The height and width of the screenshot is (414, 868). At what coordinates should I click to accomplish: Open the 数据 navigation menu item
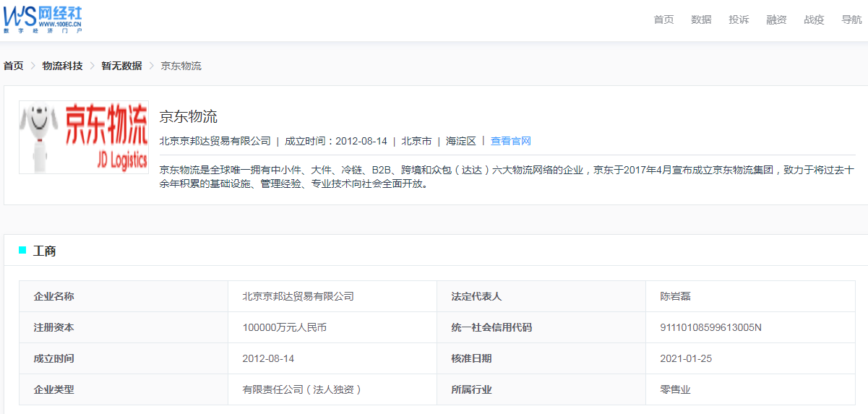[x=701, y=20]
